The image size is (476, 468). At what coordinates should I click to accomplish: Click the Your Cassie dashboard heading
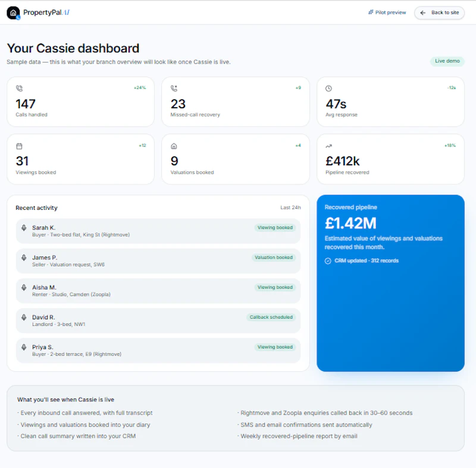(x=73, y=48)
